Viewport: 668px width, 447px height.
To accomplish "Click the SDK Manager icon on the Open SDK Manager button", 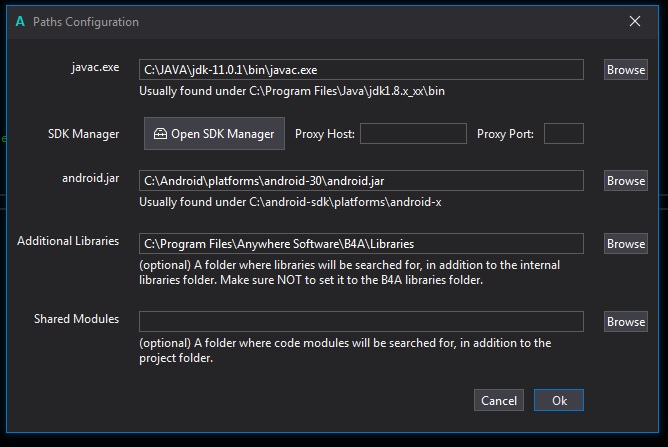I will (160, 134).
